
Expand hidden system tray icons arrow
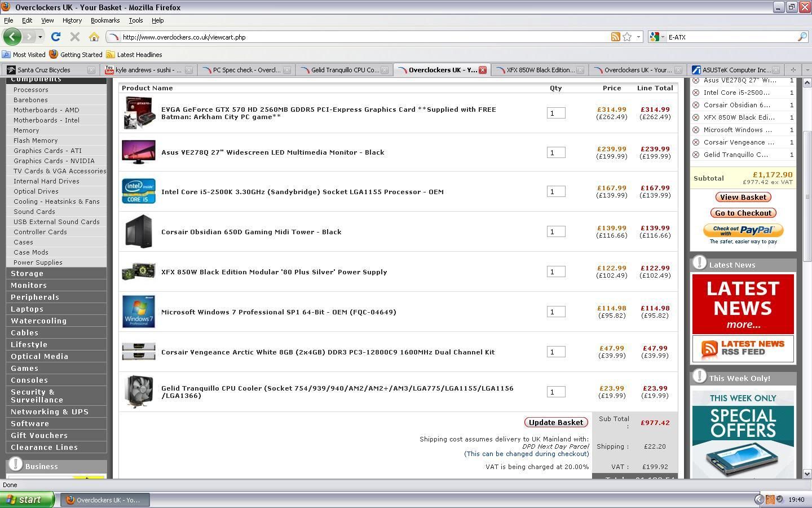tap(759, 500)
